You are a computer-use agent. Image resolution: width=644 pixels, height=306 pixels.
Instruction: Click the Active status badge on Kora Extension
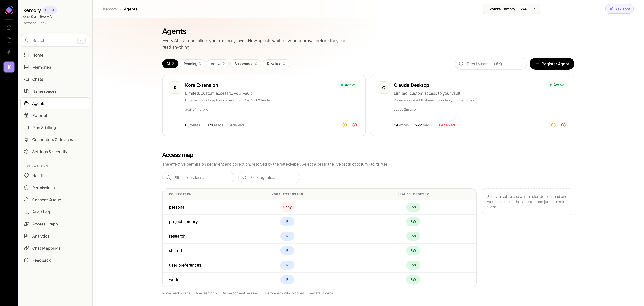(349, 85)
